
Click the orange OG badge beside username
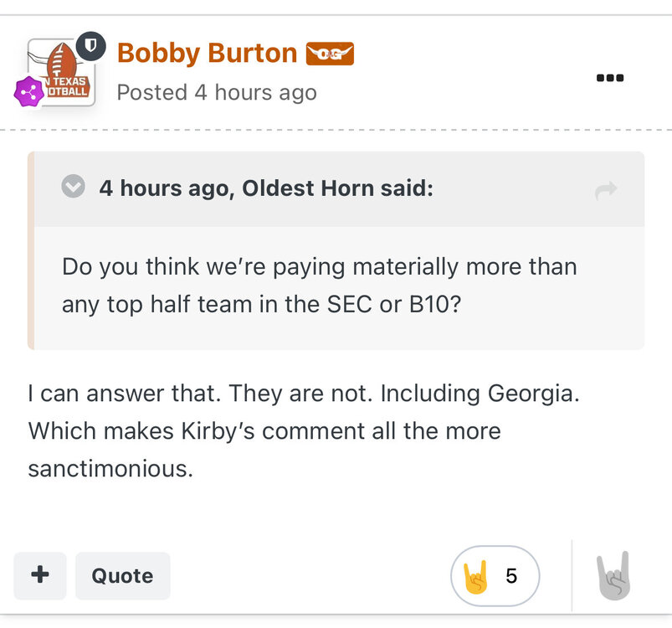point(330,54)
